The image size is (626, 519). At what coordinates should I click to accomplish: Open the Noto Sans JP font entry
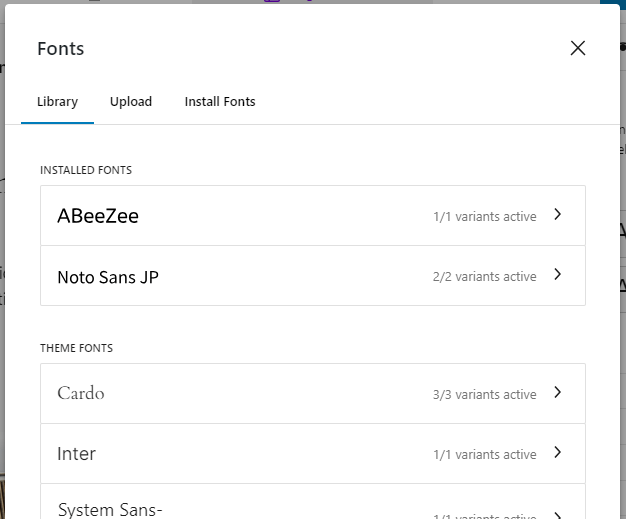[x=313, y=276]
